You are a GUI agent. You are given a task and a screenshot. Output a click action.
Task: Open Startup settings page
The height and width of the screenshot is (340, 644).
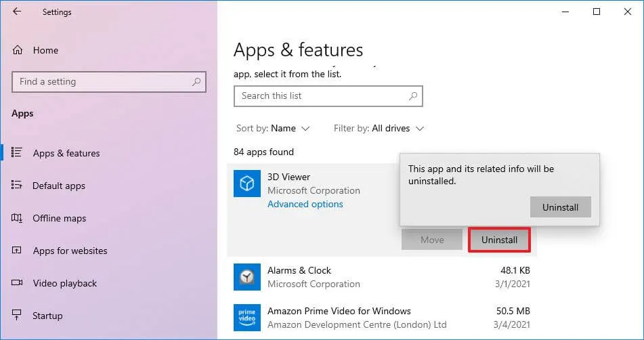point(47,316)
